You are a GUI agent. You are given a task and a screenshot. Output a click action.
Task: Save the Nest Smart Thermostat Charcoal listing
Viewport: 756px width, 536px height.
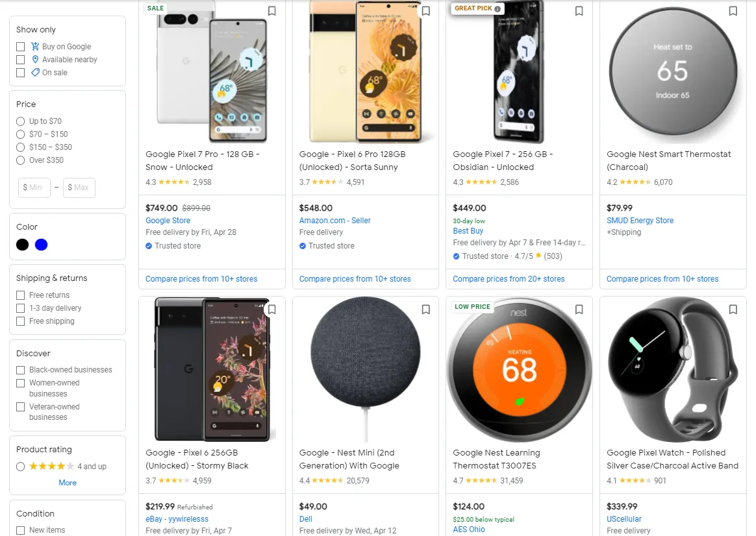click(733, 10)
